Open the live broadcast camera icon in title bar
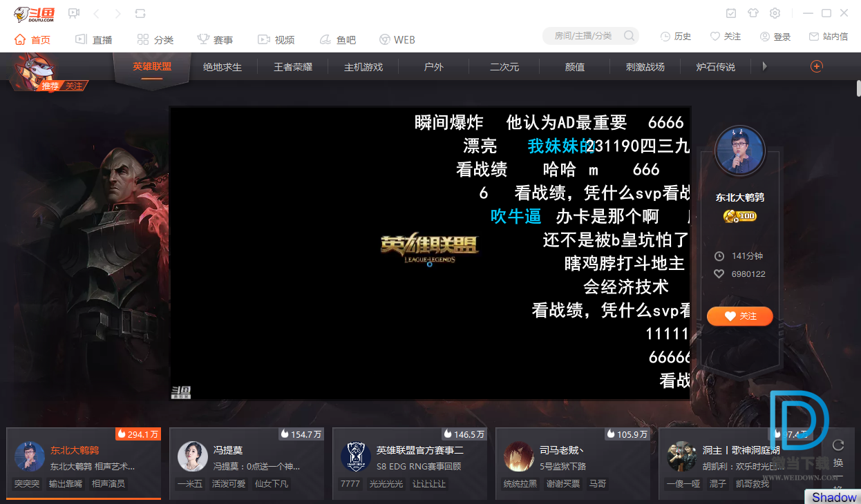Screen dimensions: 861x504 75,14
